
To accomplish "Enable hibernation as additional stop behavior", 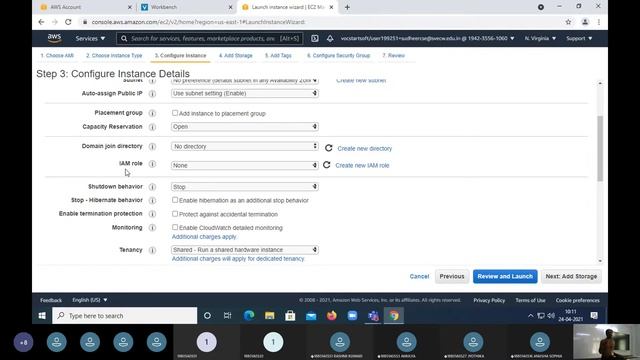I will pos(175,200).
